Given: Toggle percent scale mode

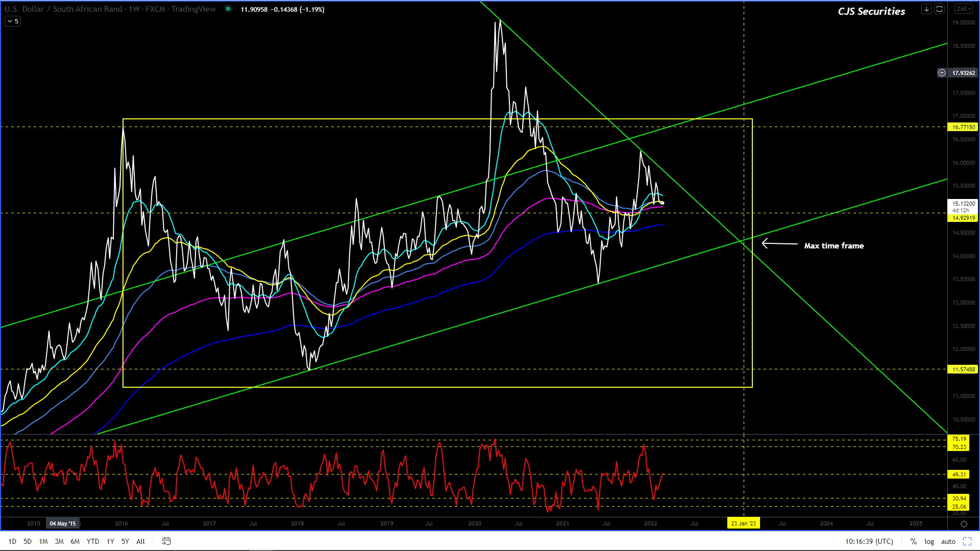Looking at the screenshot, I should [x=914, y=541].
